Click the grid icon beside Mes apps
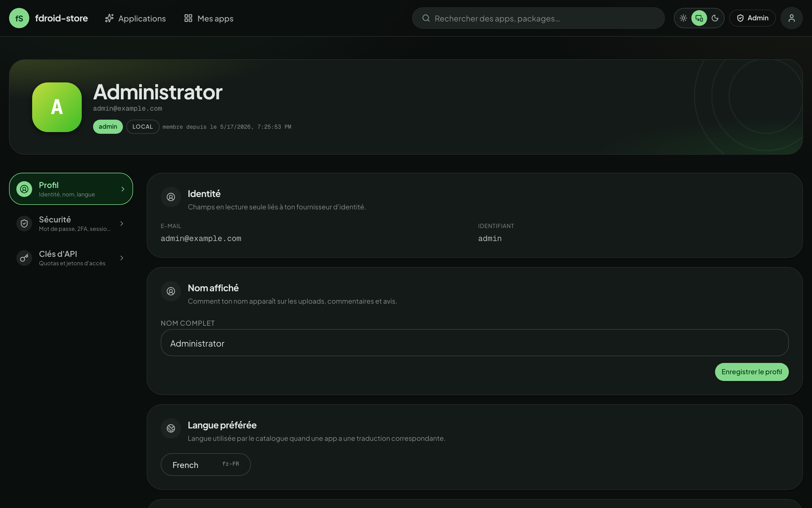The height and width of the screenshot is (508, 812). click(x=188, y=18)
